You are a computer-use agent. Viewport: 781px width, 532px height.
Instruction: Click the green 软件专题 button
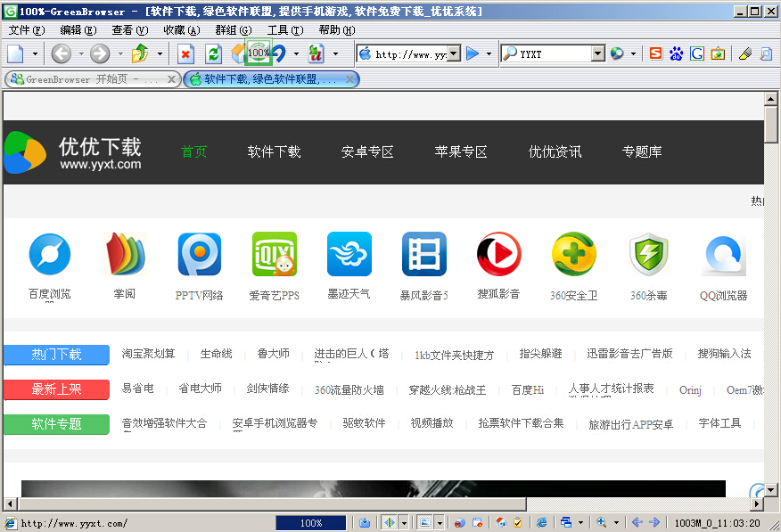pos(57,424)
